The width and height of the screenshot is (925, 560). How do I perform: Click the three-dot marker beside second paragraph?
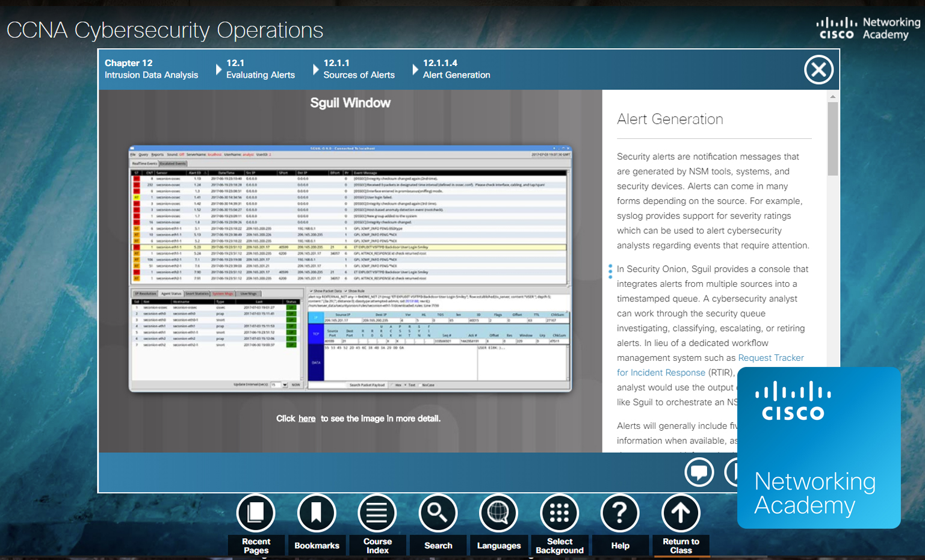(x=610, y=271)
